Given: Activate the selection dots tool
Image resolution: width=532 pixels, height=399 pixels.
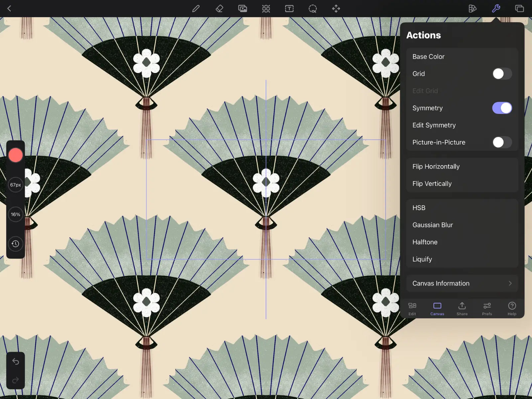Looking at the screenshot, I should tap(266, 8).
